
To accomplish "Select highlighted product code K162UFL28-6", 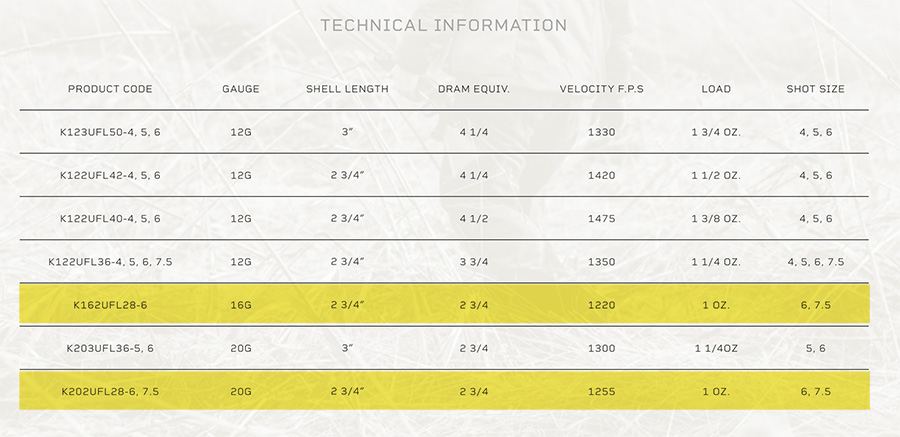I will coord(110,304).
